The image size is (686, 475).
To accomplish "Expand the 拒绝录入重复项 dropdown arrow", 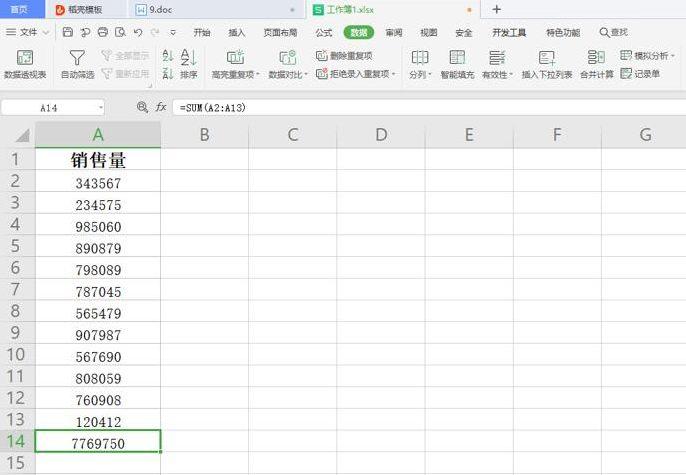I will tap(394, 73).
